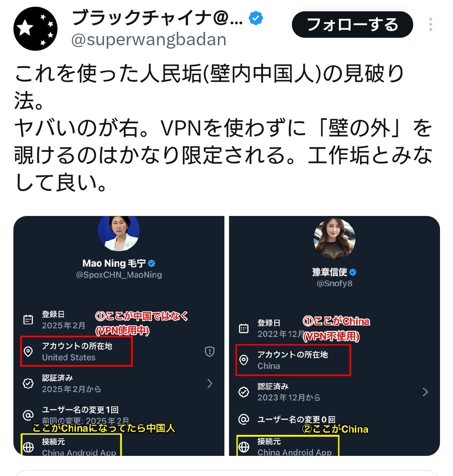Image resolution: width=453 pixels, height=476 pixels.
Task: Click the globe icon beside right 接続元
Action: (x=244, y=447)
